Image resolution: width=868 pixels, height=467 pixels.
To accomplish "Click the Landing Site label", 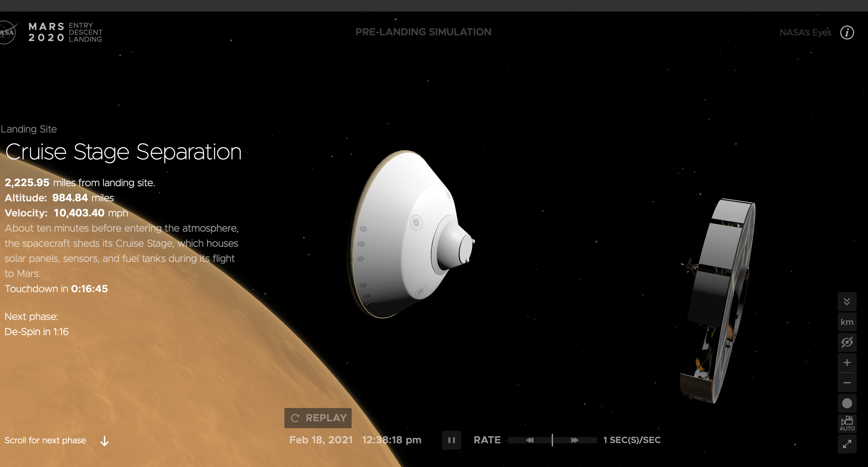I will (29, 129).
